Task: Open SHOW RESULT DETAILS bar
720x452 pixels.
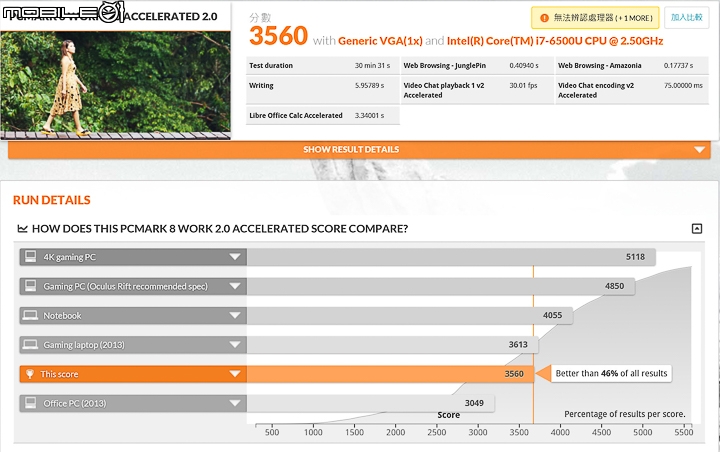Action: click(x=359, y=150)
